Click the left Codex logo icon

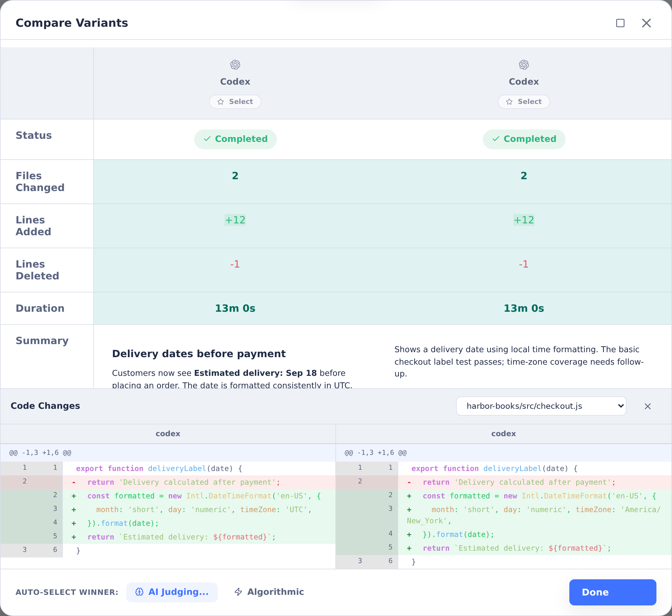(235, 64)
